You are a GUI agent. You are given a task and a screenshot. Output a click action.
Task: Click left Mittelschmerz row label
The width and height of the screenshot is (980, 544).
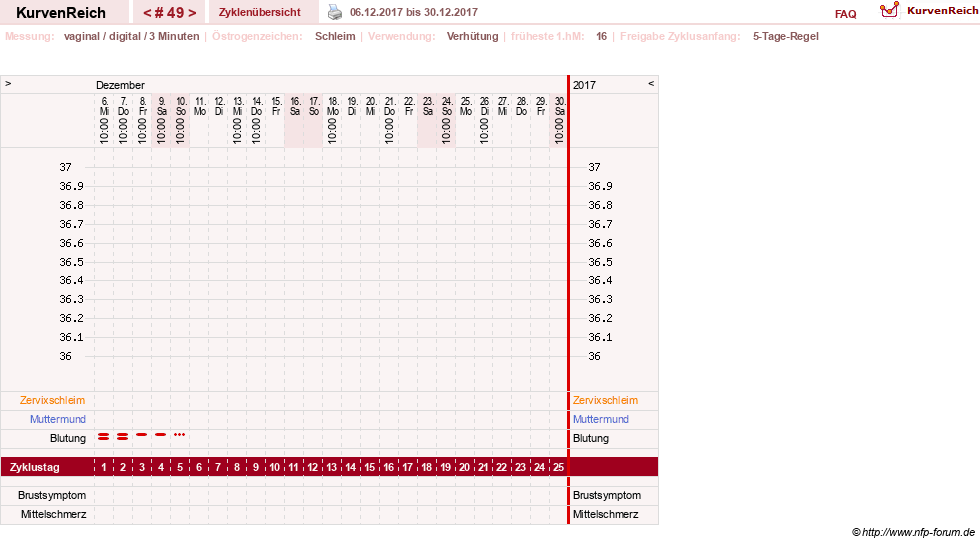point(53,514)
